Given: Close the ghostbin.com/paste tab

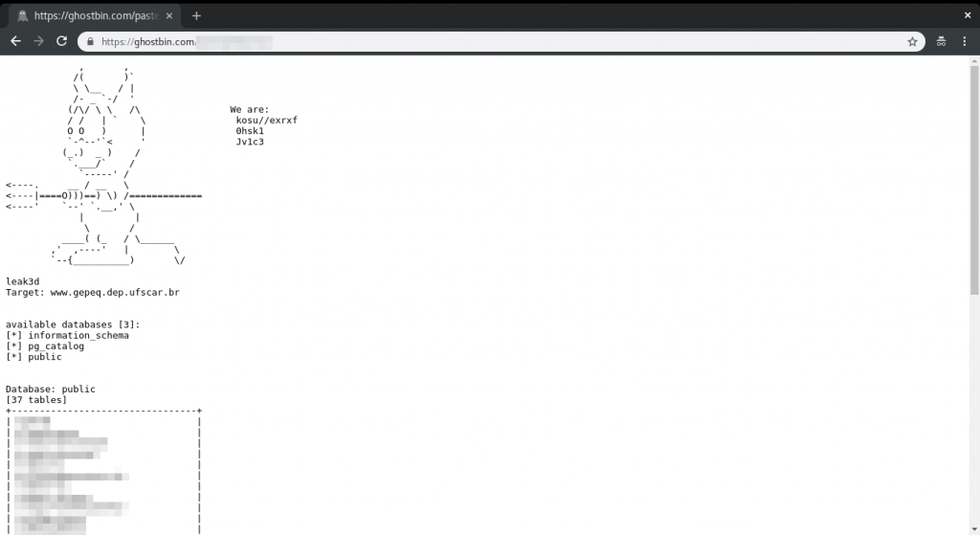Looking at the screenshot, I should 168,15.
